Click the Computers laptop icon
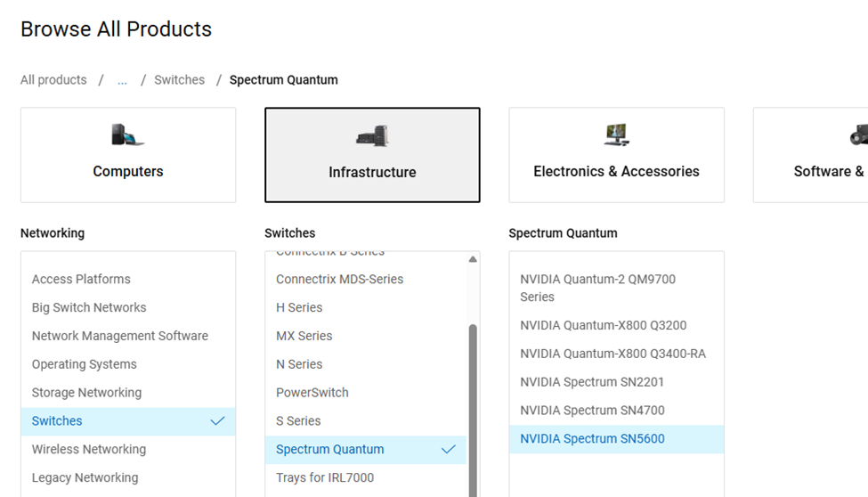868x497 pixels. (x=128, y=135)
